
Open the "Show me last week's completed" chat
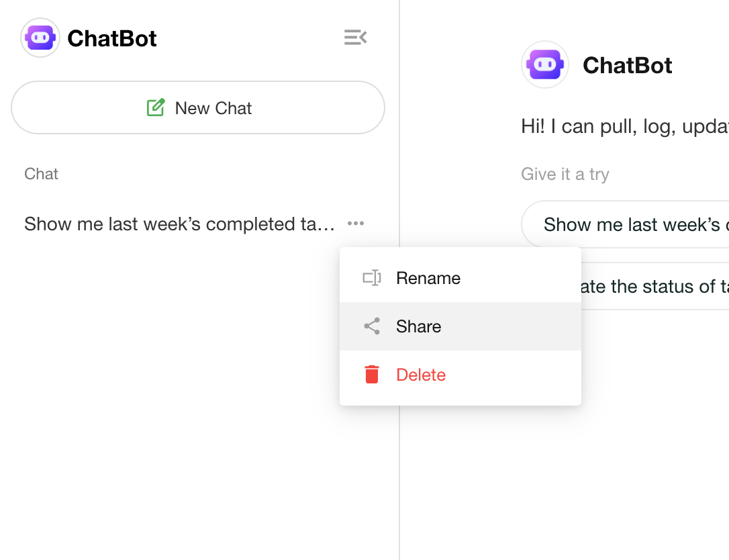point(179,224)
